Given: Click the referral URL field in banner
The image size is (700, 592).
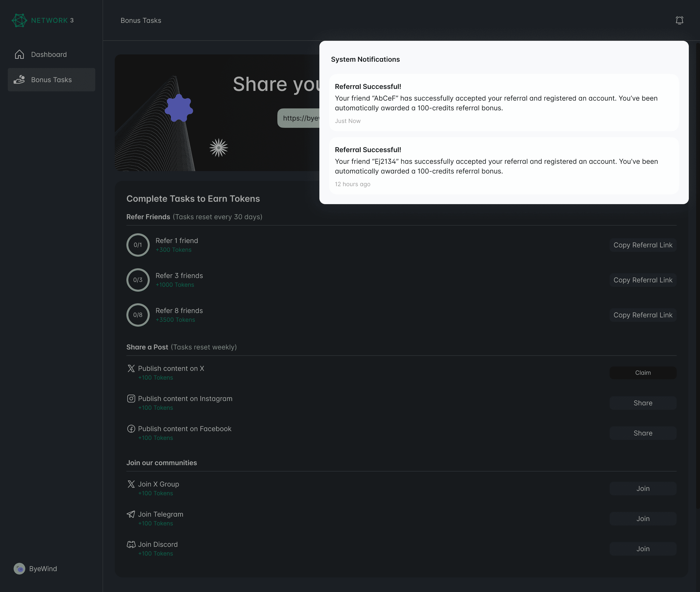Looking at the screenshot, I should (299, 118).
